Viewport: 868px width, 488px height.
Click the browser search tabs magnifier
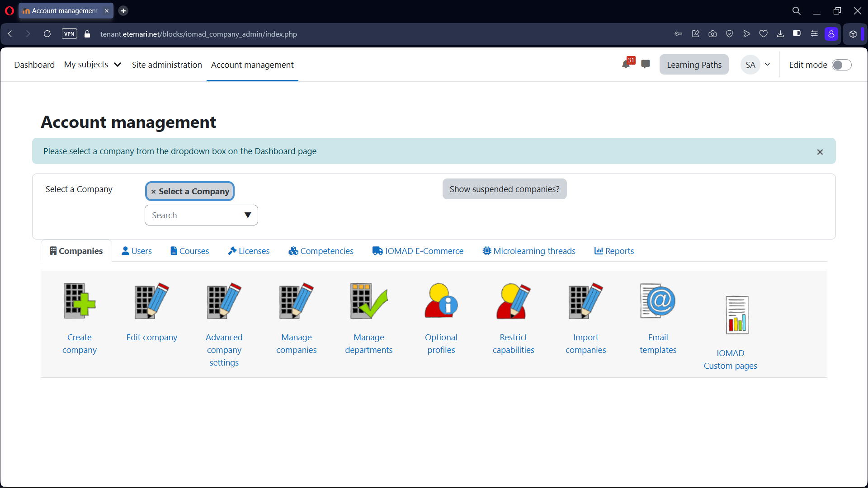[797, 10]
